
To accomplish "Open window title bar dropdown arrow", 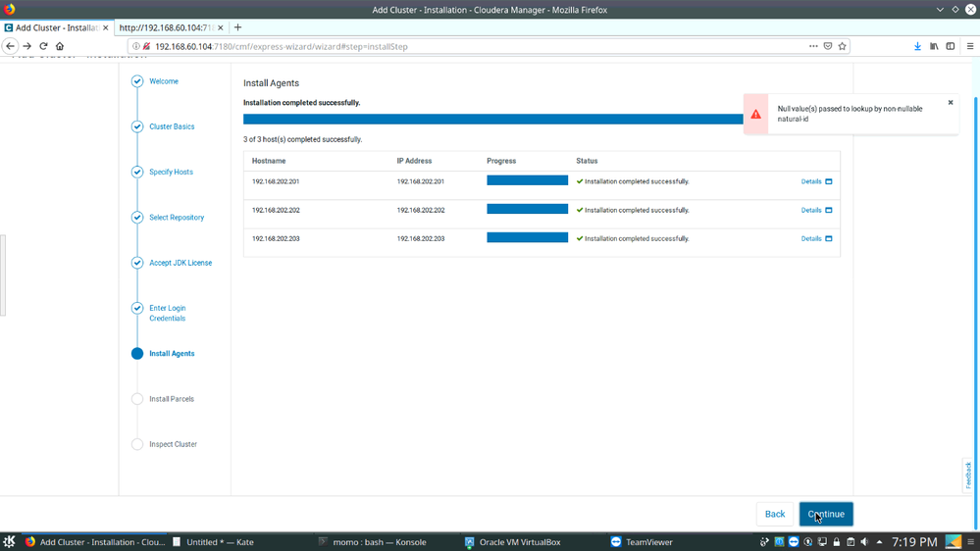I will click(x=940, y=10).
